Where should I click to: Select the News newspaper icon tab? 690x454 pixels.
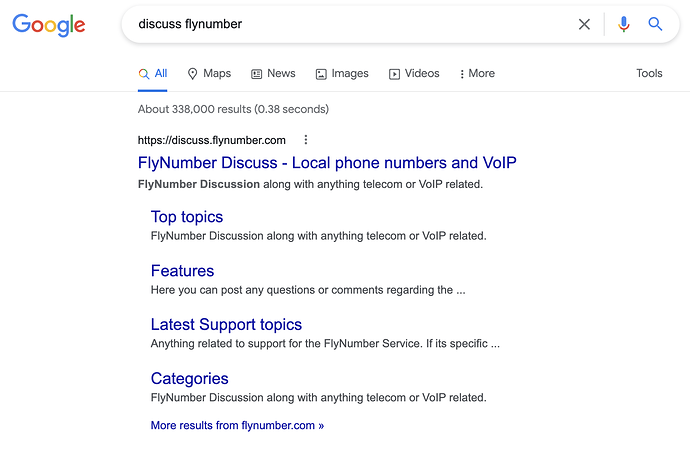coord(273,73)
